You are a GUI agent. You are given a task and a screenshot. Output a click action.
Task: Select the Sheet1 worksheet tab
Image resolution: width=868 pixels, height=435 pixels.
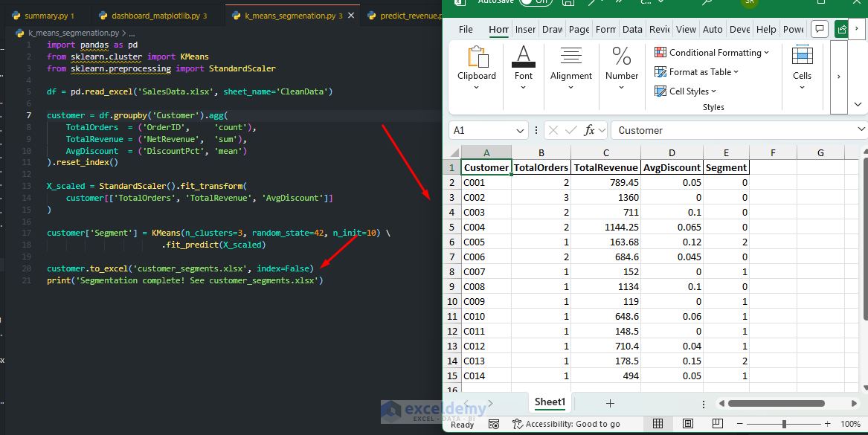pyautogui.click(x=550, y=402)
